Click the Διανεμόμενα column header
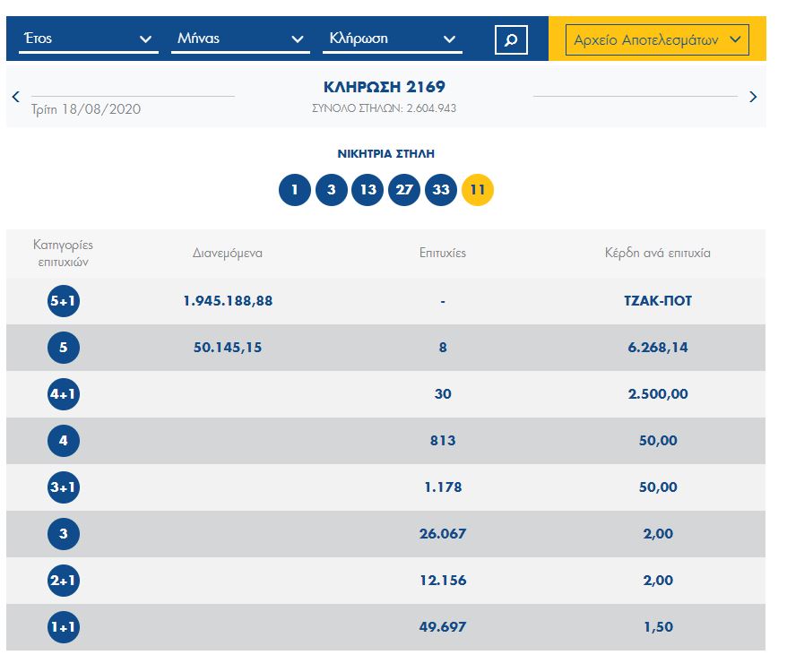Viewport: 787px width, 672px height. 228,254
